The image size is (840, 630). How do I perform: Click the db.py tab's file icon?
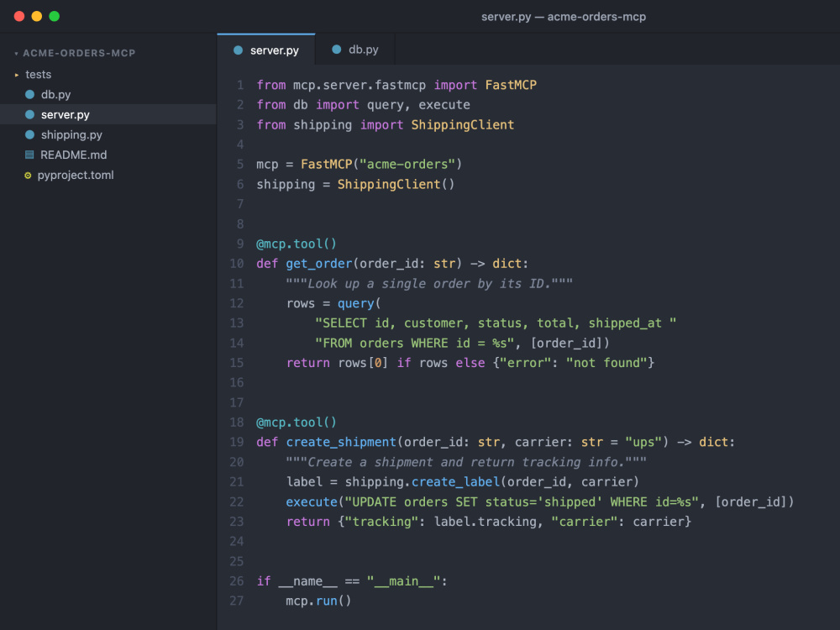coord(337,50)
